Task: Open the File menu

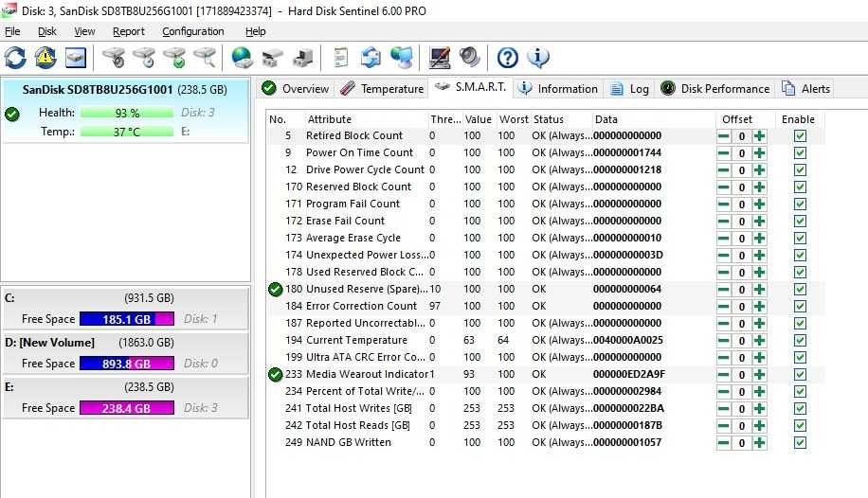Action: coord(12,31)
